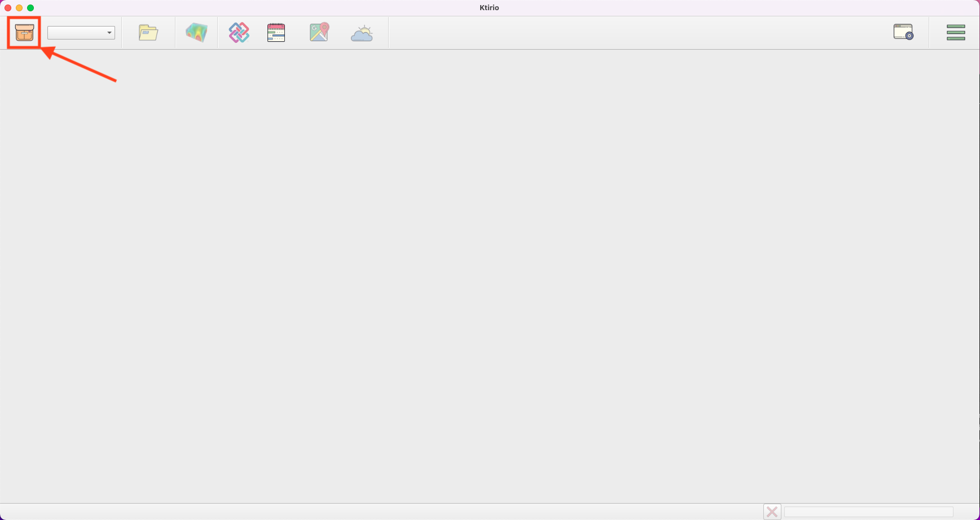Image resolution: width=980 pixels, height=520 pixels.
Task: Select the interlocking knot toolbar tool
Action: pos(238,32)
